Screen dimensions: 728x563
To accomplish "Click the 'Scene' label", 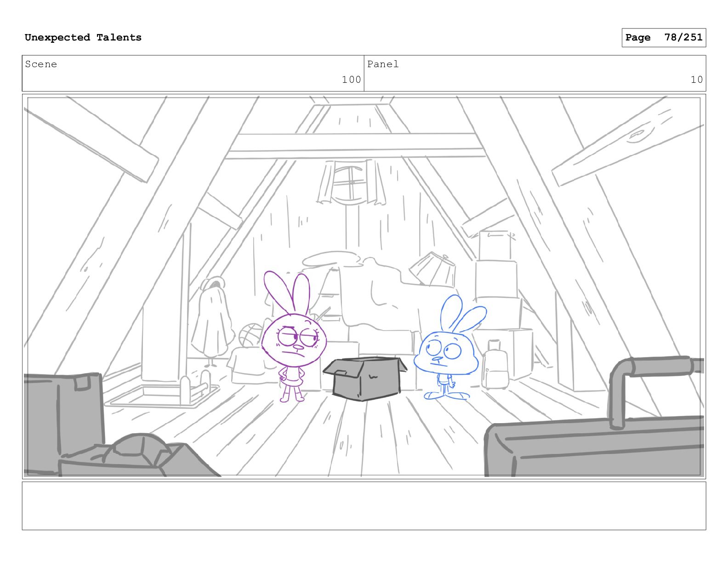I will pos(41,64).
